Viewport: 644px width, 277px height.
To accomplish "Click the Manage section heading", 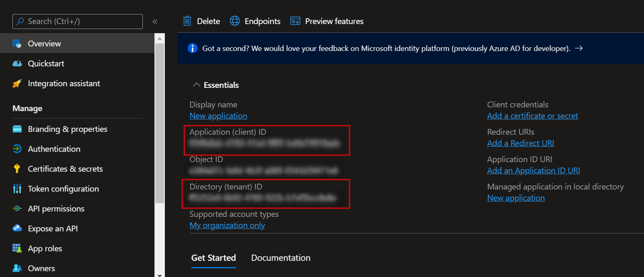I will point(27,108).
